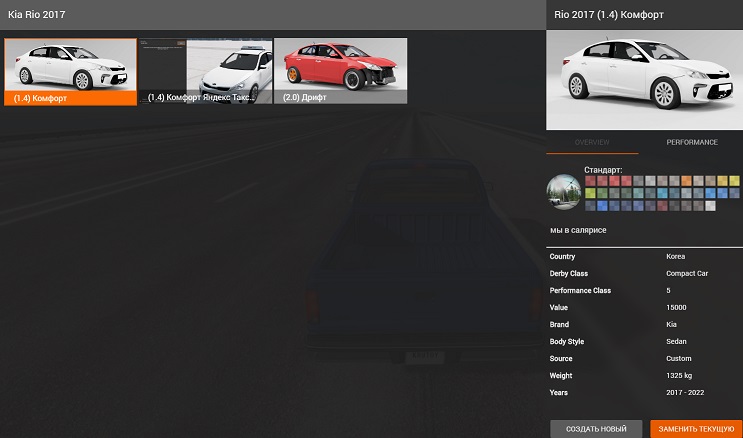Select the white paint color swatch
The image size is (743, 438).
click(710, 205)
